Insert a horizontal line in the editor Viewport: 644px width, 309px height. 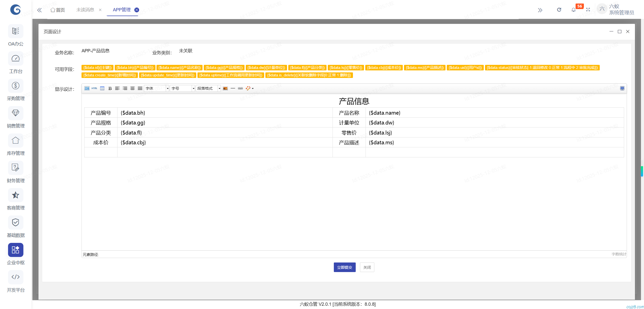tap(233, 88)
